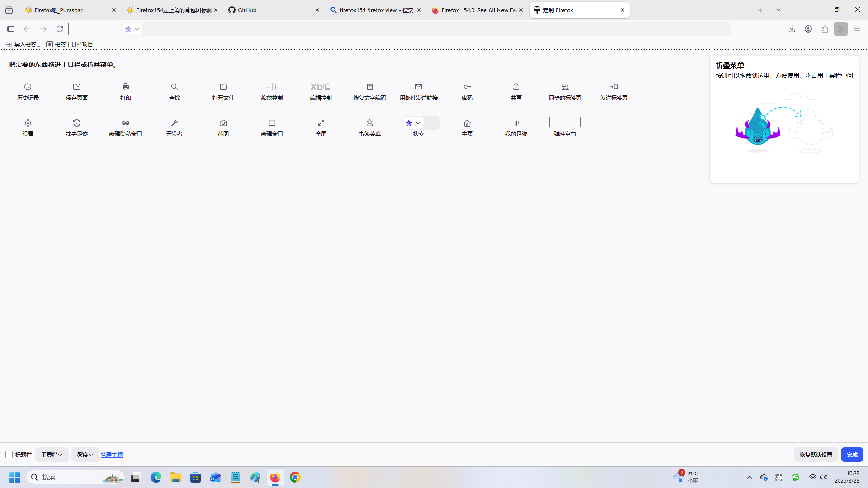Viewport: 868px width, 488px height.
Task: Select the 修复文字编码 icon
Action: pos(370,87)
